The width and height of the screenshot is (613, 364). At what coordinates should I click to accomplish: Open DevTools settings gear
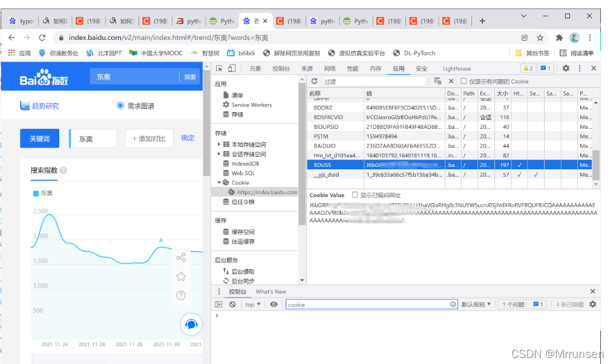566,68
